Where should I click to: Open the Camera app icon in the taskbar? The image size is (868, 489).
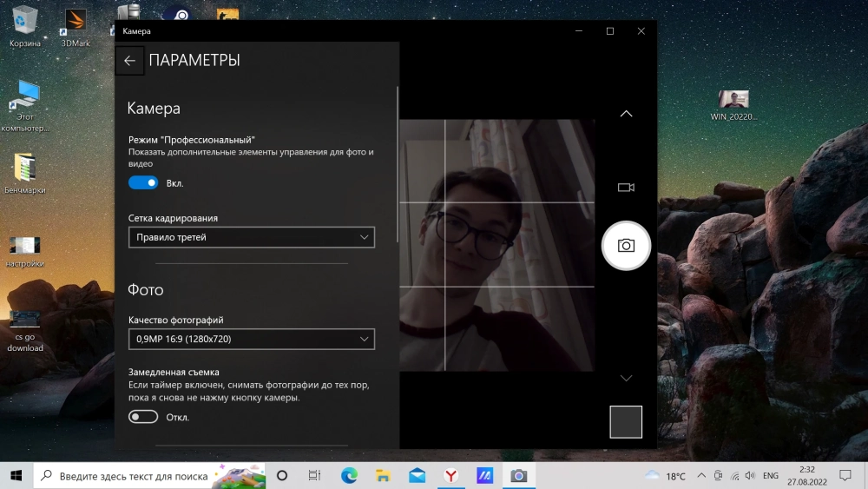pyautogui.click(x=518, y=475)
